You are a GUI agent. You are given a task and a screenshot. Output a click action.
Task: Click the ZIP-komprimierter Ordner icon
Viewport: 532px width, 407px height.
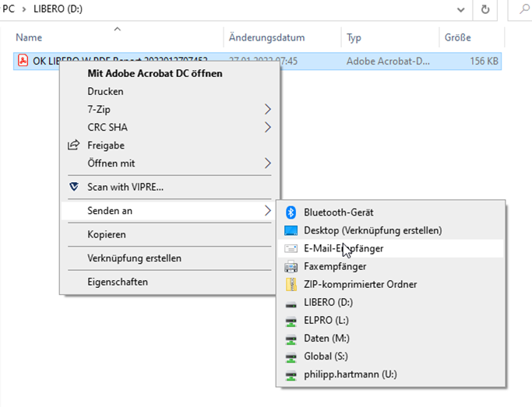coord(291,285)
